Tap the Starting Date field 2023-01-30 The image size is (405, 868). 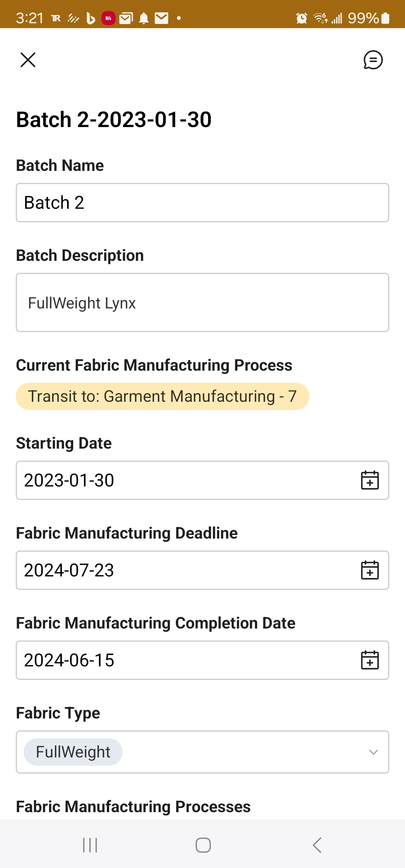point(180,480)
